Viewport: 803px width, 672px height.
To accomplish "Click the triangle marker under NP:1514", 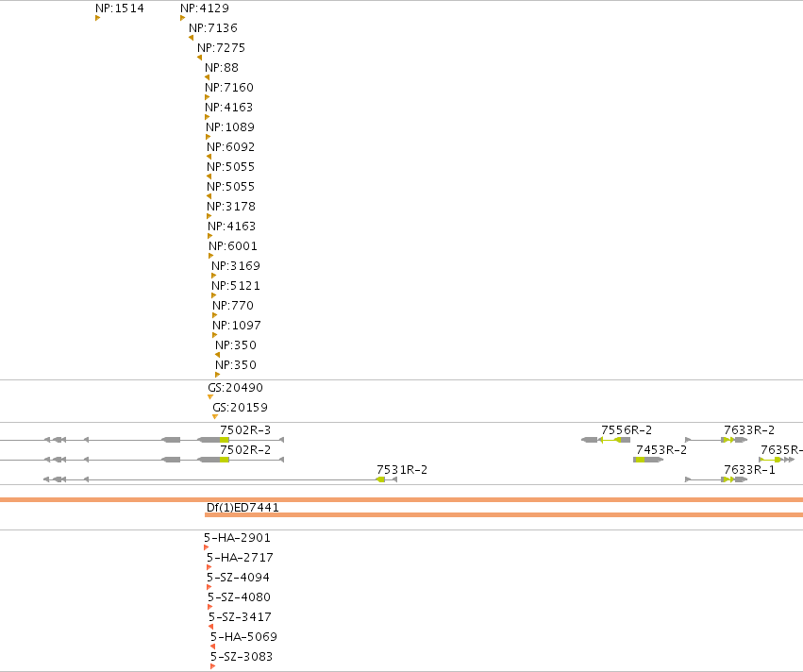I will pos(97,19).
